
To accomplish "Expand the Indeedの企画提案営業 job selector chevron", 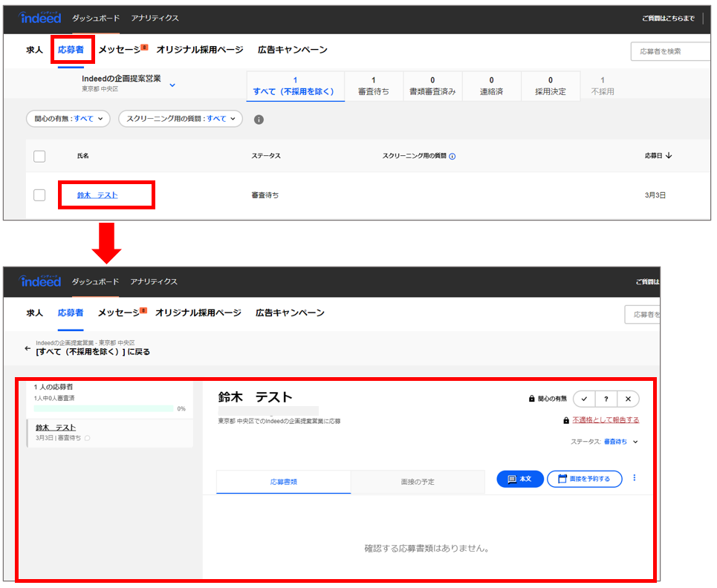I will tap(172, 85).
